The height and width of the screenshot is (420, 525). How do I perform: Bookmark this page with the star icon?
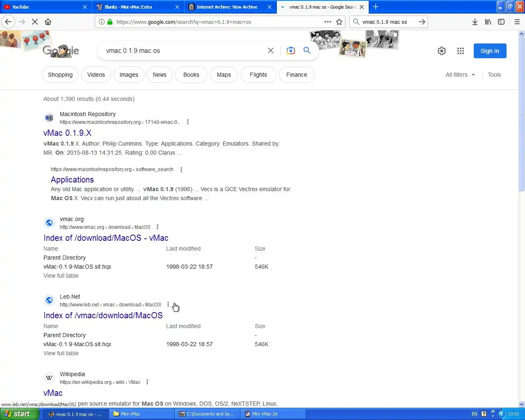339,22
